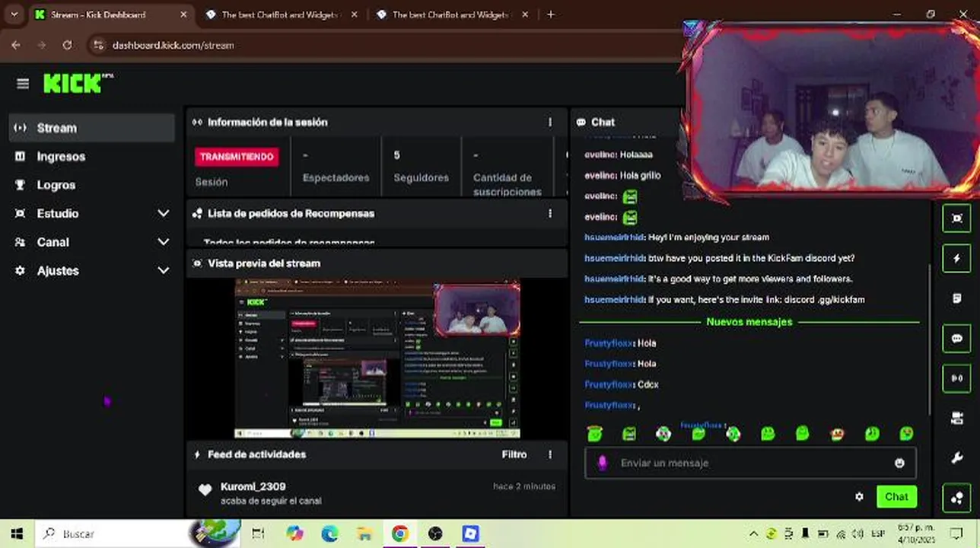Screen dimensions: 980x548
Task: Open the Windows Start menu
Action: [x=17, y=534]
